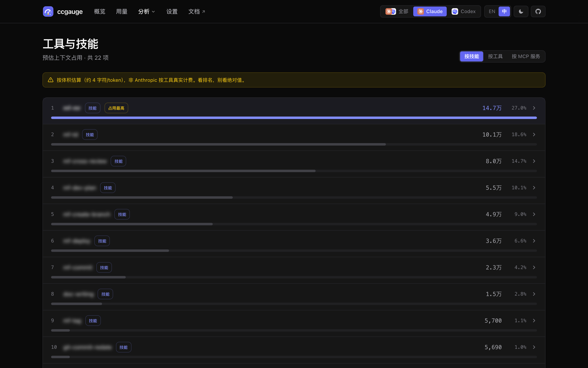Click the 4.9万 value
The width and height of the screenshot is (588, 368).
coord(493,214)
